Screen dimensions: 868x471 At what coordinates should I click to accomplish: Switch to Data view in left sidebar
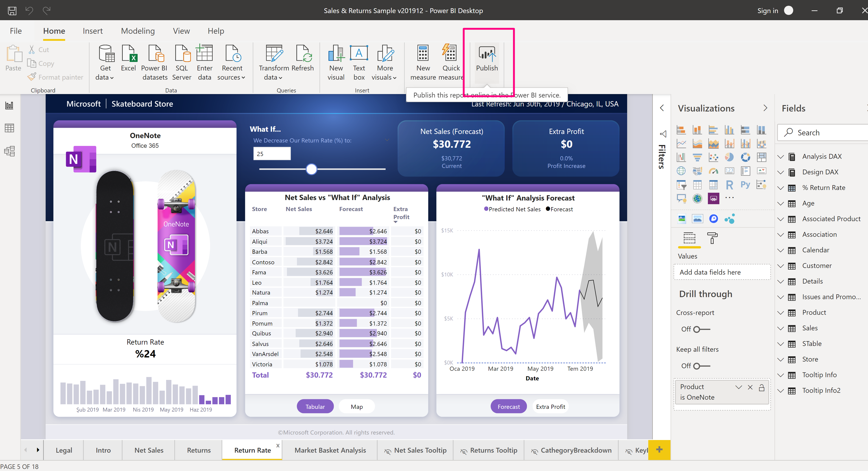click(x=9, y=128)
